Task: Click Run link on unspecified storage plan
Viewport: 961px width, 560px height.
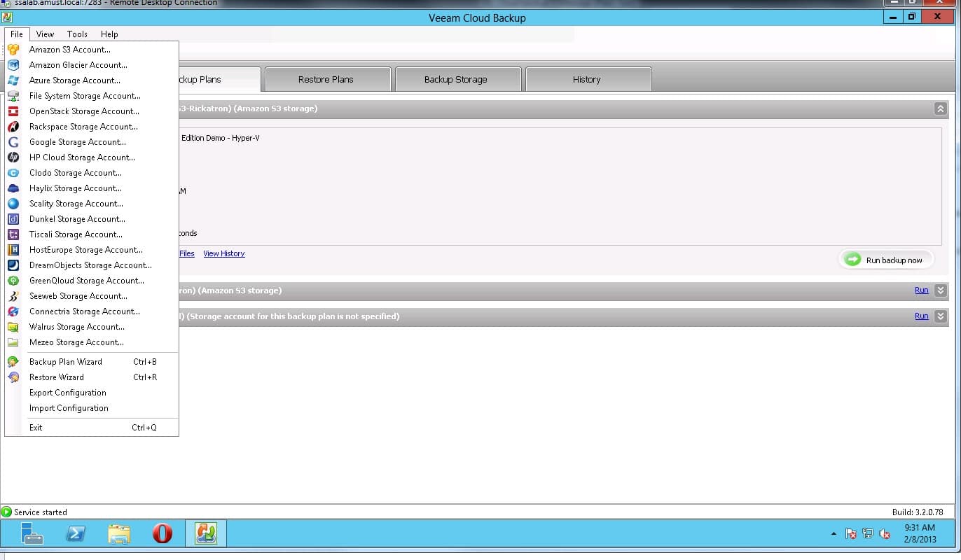Action: [922, 316]
